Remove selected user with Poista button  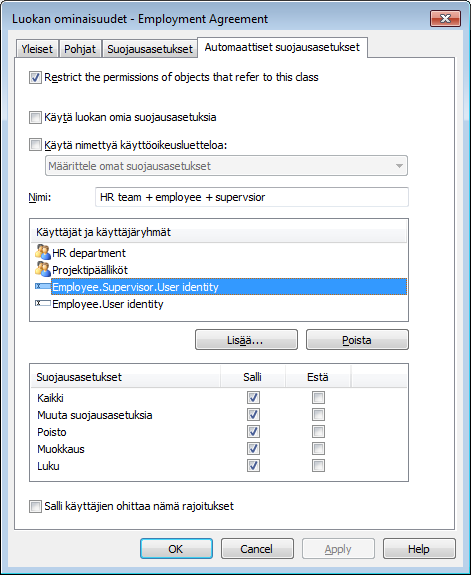coord(357,340)
